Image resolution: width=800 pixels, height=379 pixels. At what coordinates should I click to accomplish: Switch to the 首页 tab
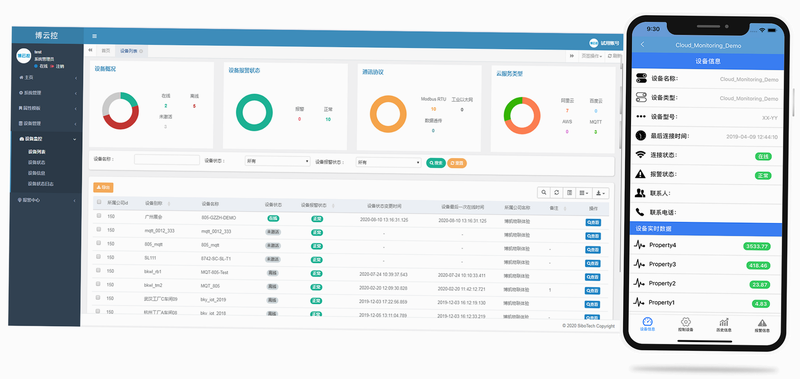(x=106, y=50)
